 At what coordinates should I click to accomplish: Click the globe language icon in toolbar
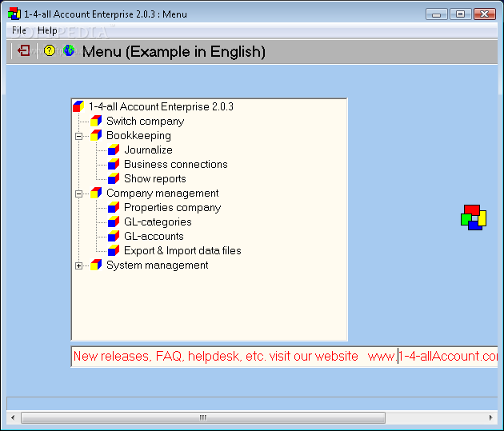[x=69, y=50]
